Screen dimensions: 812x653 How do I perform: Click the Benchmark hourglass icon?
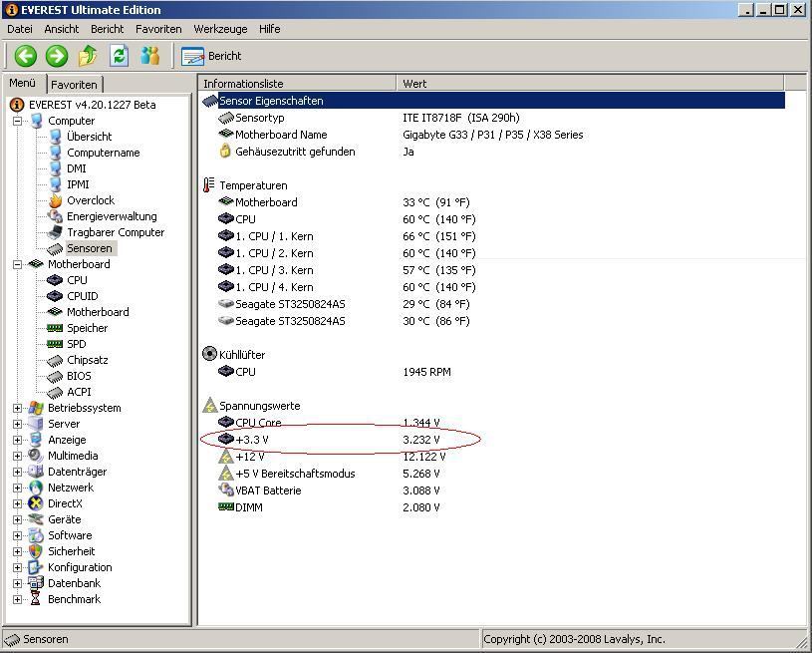[x=36, y=599]
